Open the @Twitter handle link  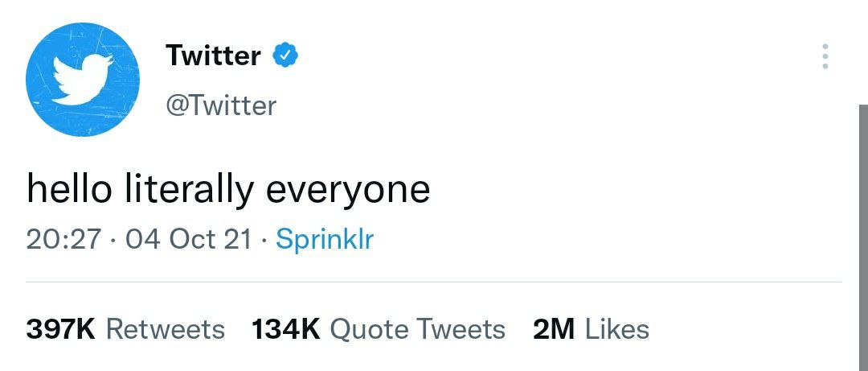(x=220, y=105)
